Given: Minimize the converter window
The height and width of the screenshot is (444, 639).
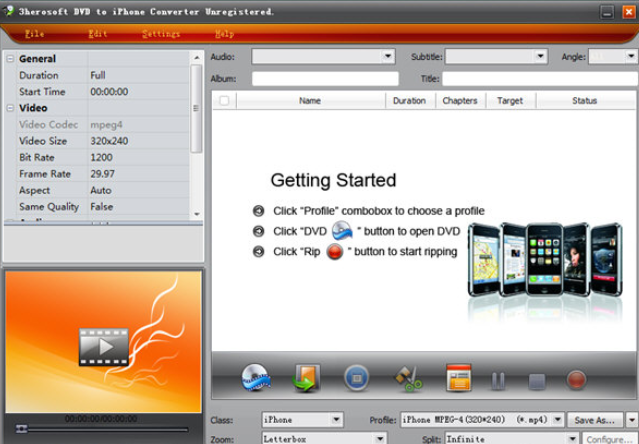Looking at the screenshot, I should point(607,12).
